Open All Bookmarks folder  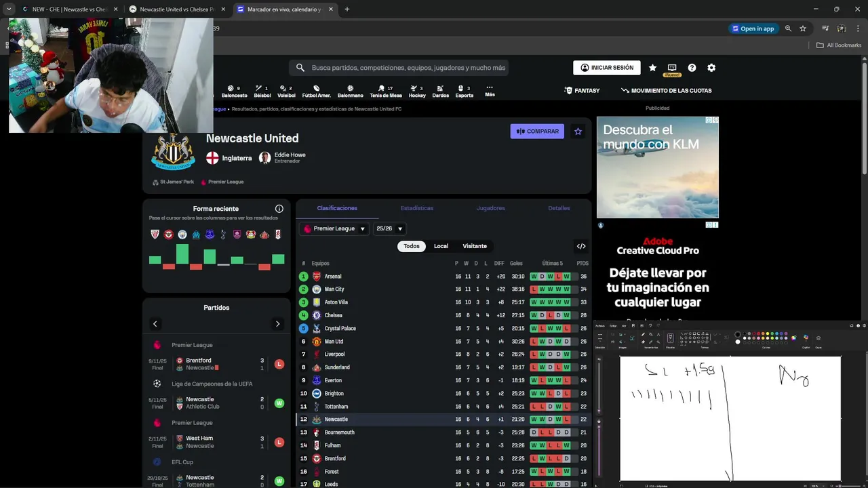tap(839, 45)
